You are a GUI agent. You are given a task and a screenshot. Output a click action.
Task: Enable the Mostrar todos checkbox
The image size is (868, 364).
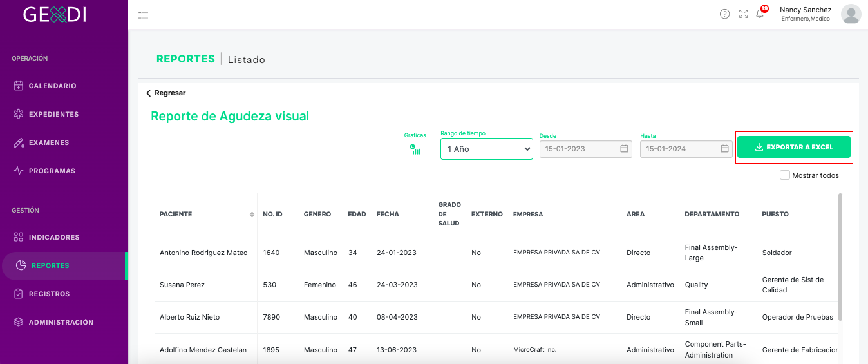(x=784, y=175)
